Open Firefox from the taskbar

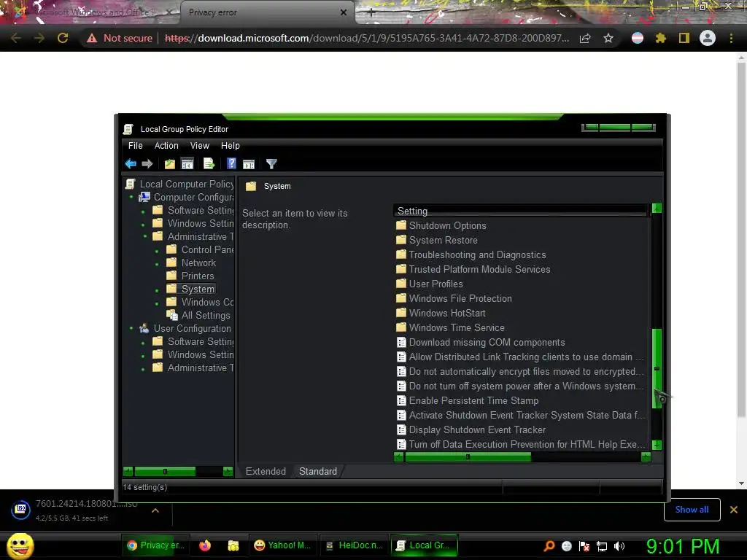pyautogui.click(x=205, y=545)
